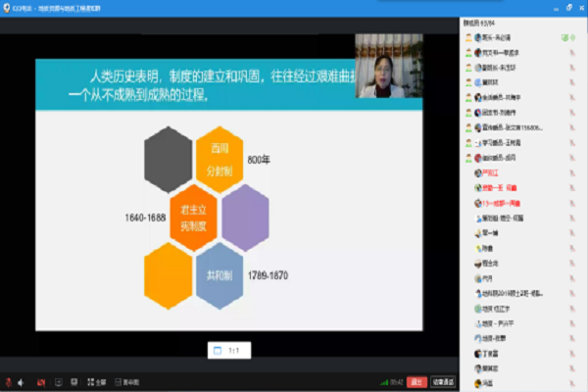The width and height of the screenshot is (588, 392).
Task: Enter full screen with the 全屏 button
Action: 94,381
